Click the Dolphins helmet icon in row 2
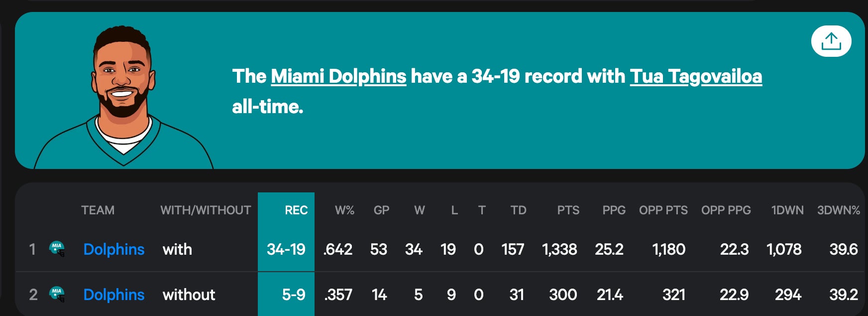Viewport: 868px width, 316px height. pyautogui.click(x=57, y=294)
